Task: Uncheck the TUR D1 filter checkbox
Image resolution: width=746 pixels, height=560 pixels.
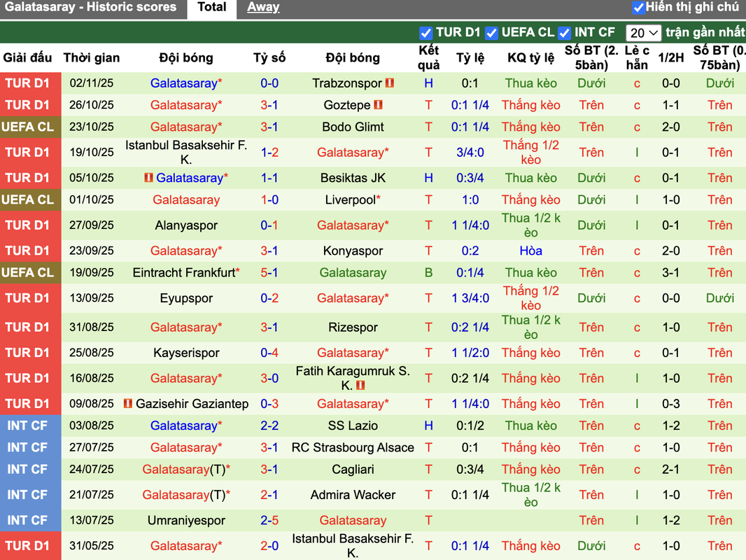Action: pos(425,33)
